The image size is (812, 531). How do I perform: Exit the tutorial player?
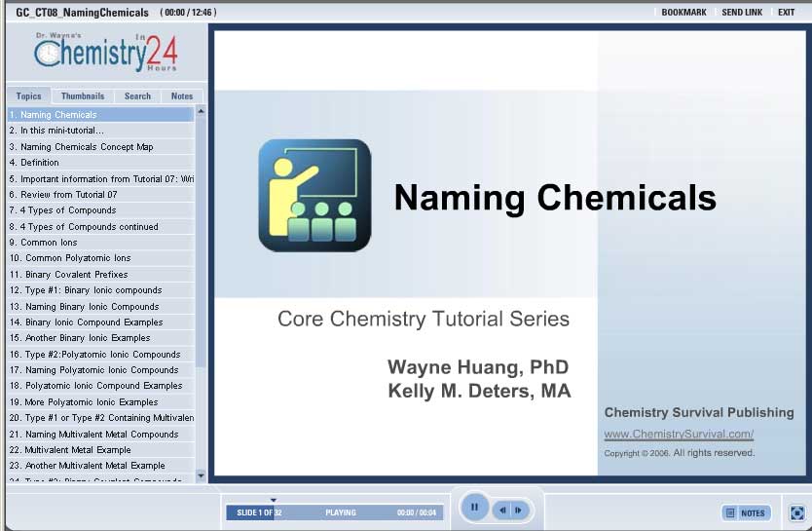(x=786, y=13)
